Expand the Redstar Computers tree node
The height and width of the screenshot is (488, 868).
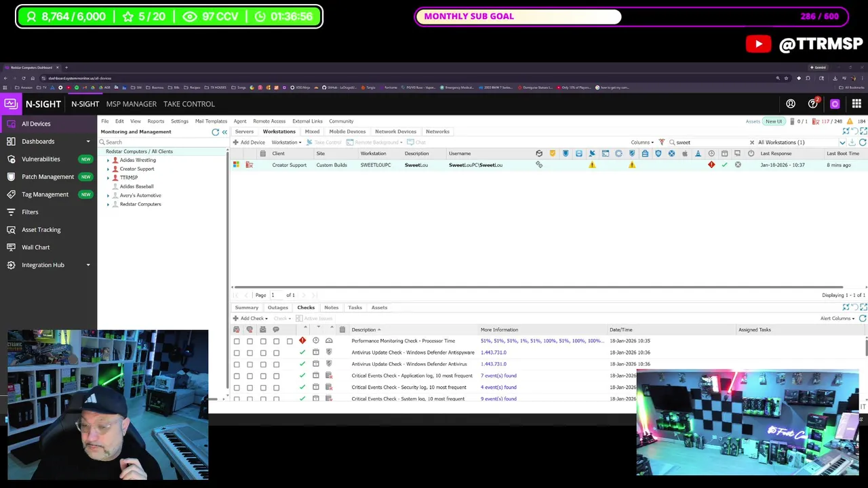(108, 204)
